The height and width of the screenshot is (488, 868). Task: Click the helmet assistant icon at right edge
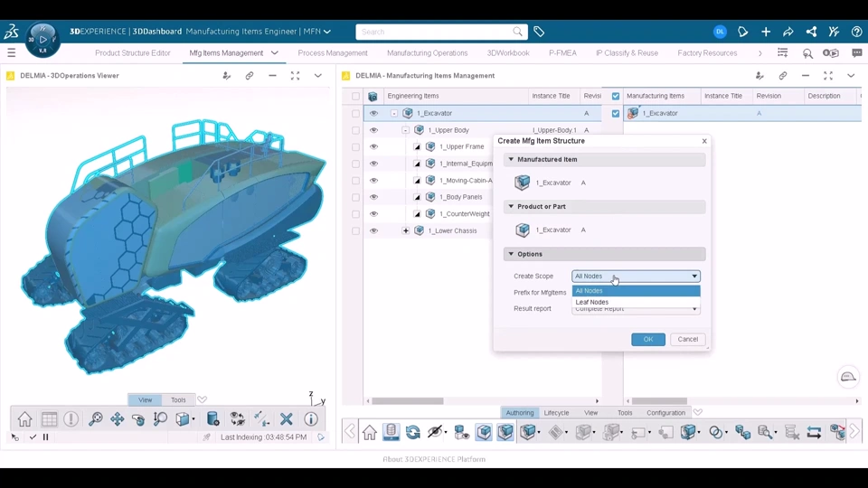click(848, 378)
